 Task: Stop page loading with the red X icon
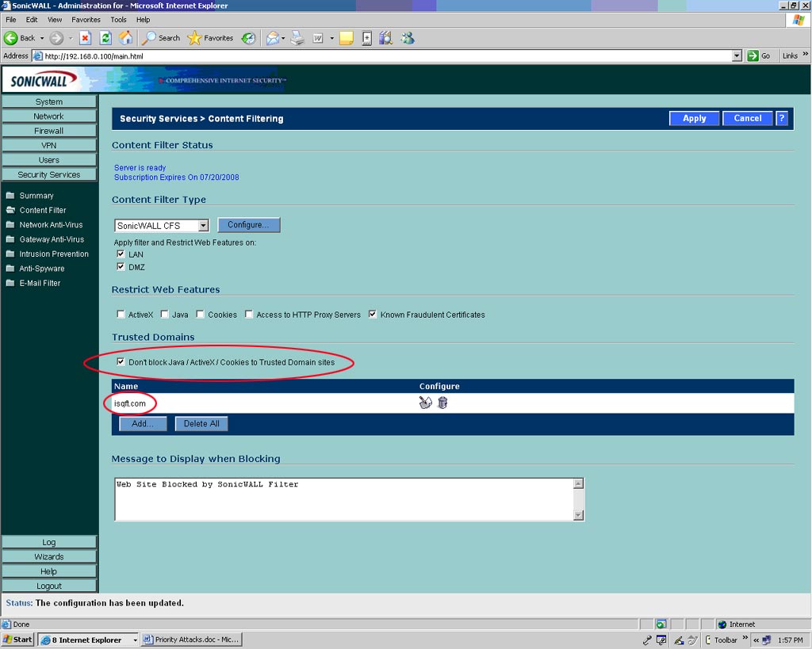click(x=86, y=38)
